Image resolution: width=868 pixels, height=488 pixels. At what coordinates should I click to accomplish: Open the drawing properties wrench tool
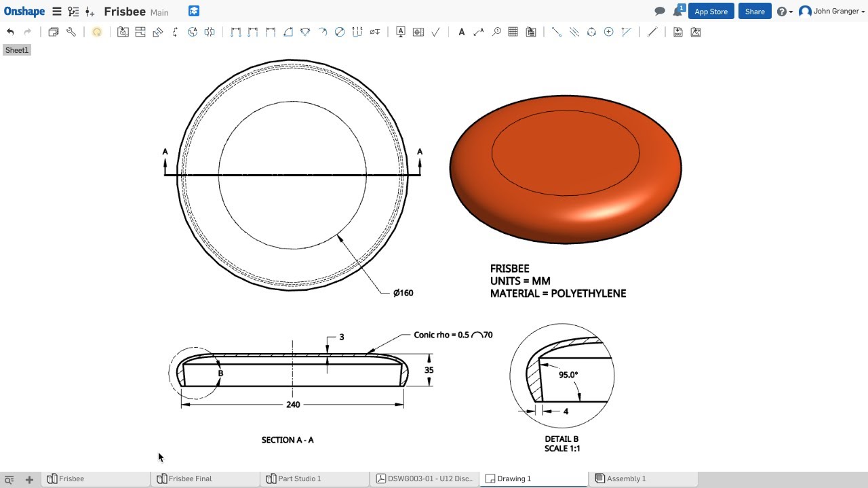coord(71,31)
